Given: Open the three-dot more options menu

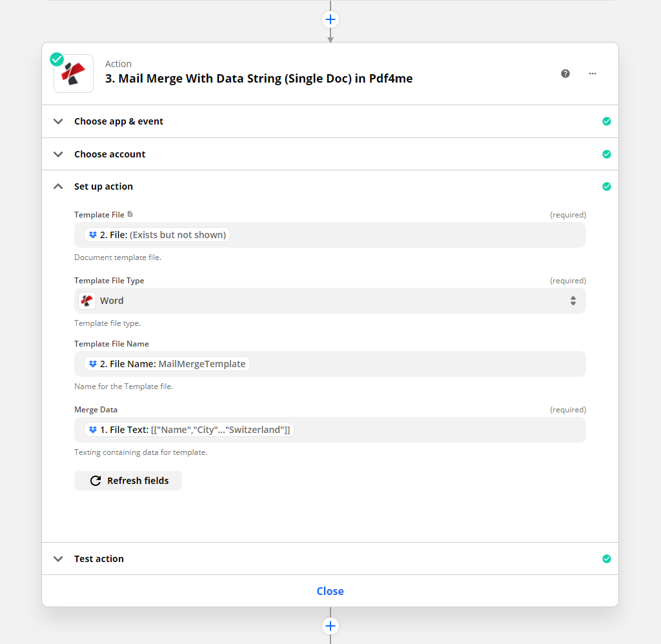Looking at the screenshot, I should (593, 74).
